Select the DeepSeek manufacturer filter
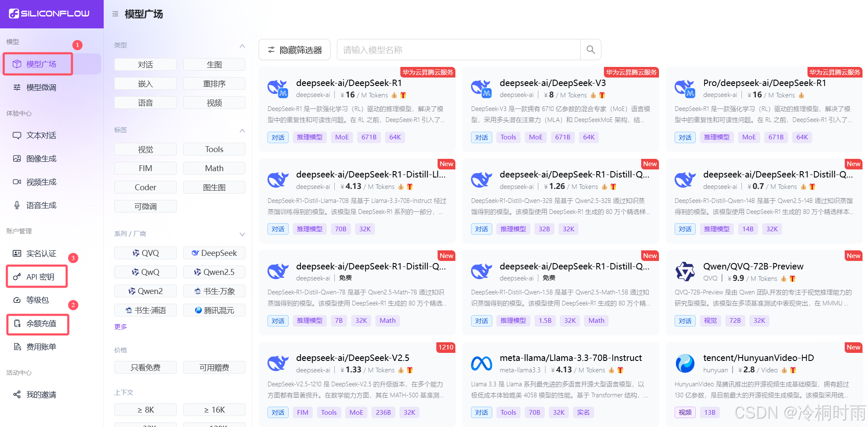Screen dimensions: 868x427 (214, 253)
